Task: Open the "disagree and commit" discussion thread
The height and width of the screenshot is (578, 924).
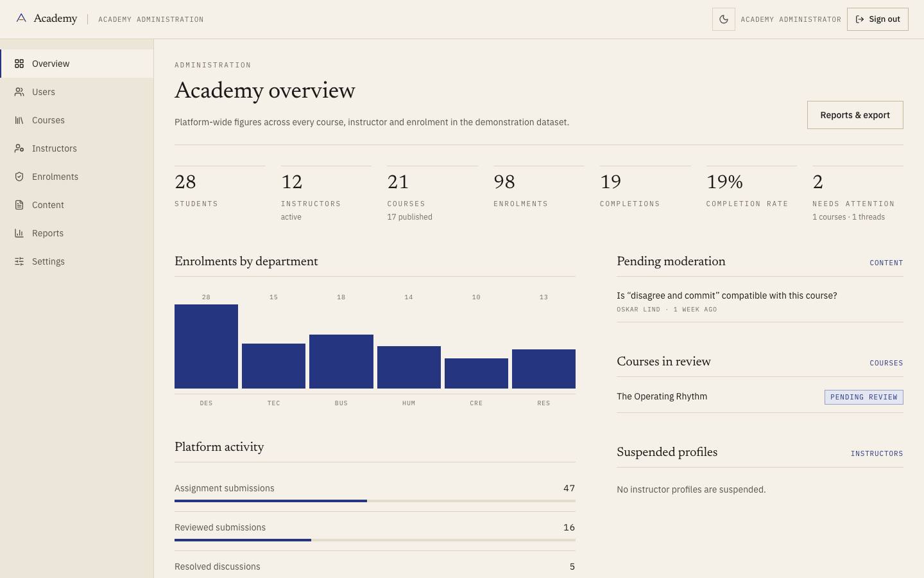Action: click(726, 295)
